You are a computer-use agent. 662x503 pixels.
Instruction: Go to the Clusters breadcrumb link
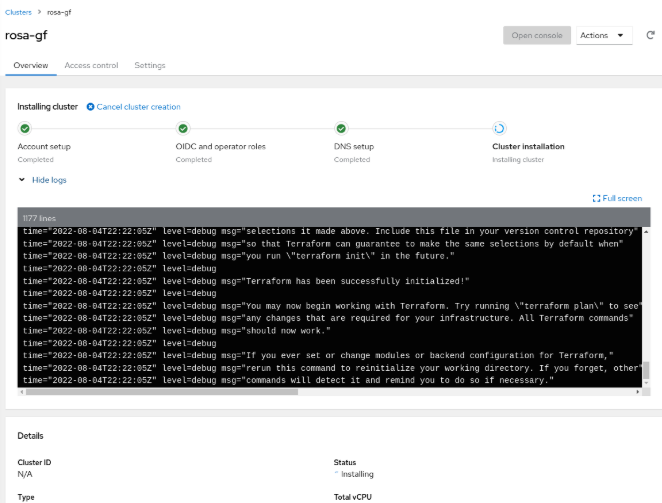click(x=18, y=12)
